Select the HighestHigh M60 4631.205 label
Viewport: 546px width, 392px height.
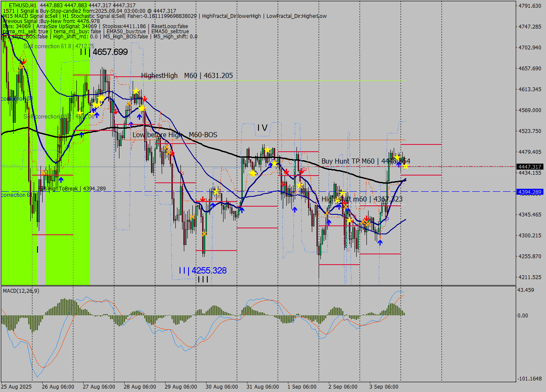click(187, 75)
